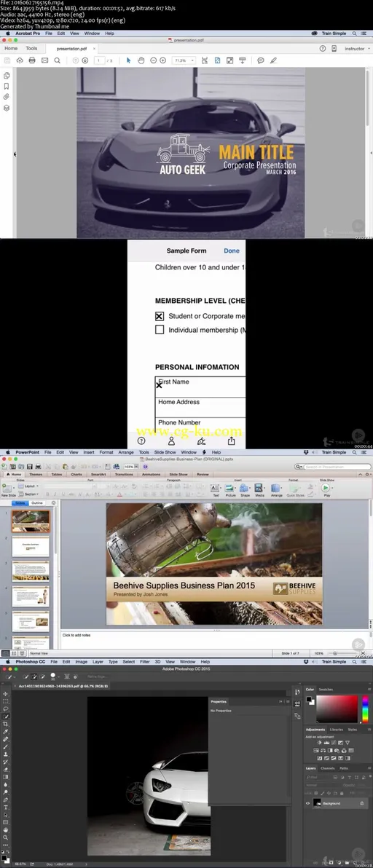Image resolution: width=373 pixels, height=868 pixels.
Task: Choose the arrow Selection tool in Acrobat
Action: click(x=128, y=60)
